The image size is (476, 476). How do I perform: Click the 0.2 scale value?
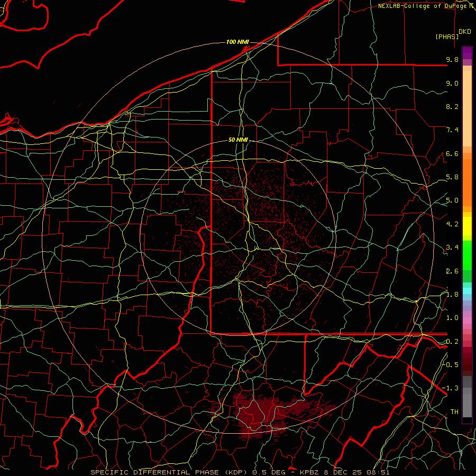452,342
